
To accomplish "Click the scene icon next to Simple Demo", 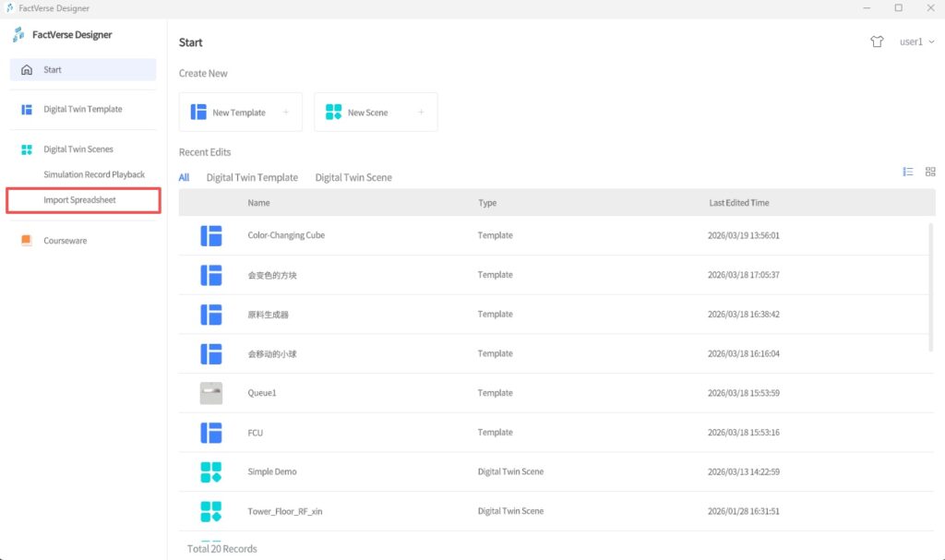I will 211,471.
